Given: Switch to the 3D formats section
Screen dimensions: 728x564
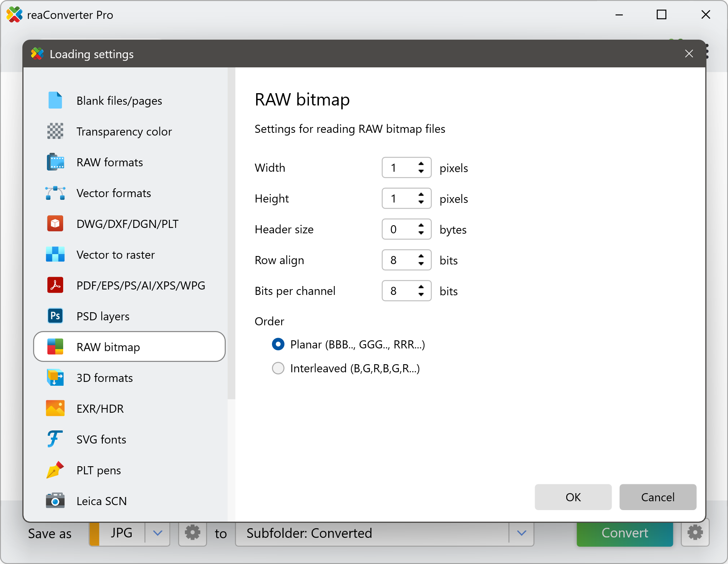Looking at the screenshot, I should pos(104,378).
